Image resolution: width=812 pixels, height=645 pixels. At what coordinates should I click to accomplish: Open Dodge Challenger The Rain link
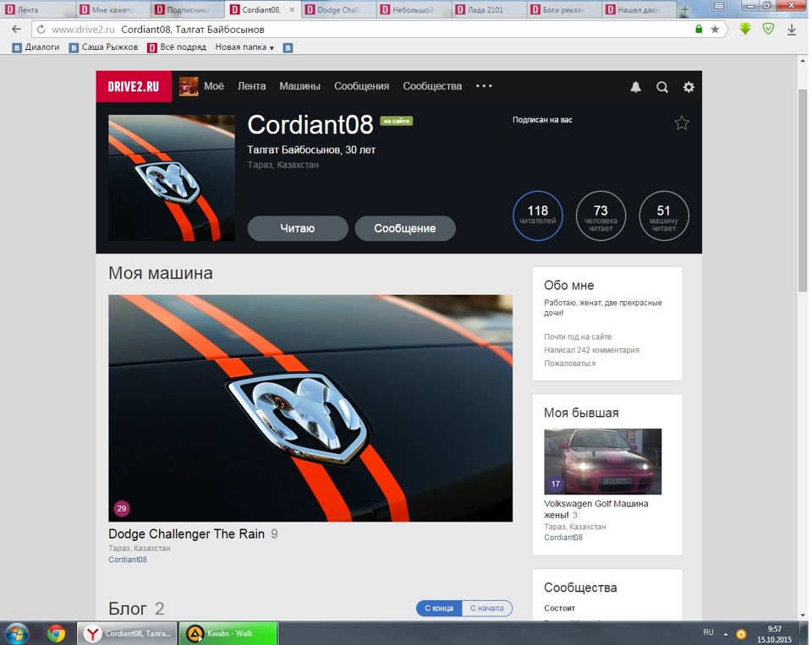tap(186, 533)
